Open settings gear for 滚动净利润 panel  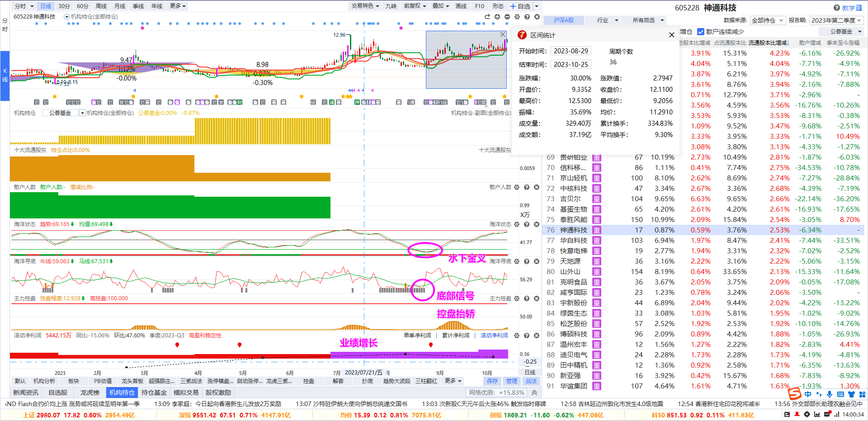[x=517, y=336]
